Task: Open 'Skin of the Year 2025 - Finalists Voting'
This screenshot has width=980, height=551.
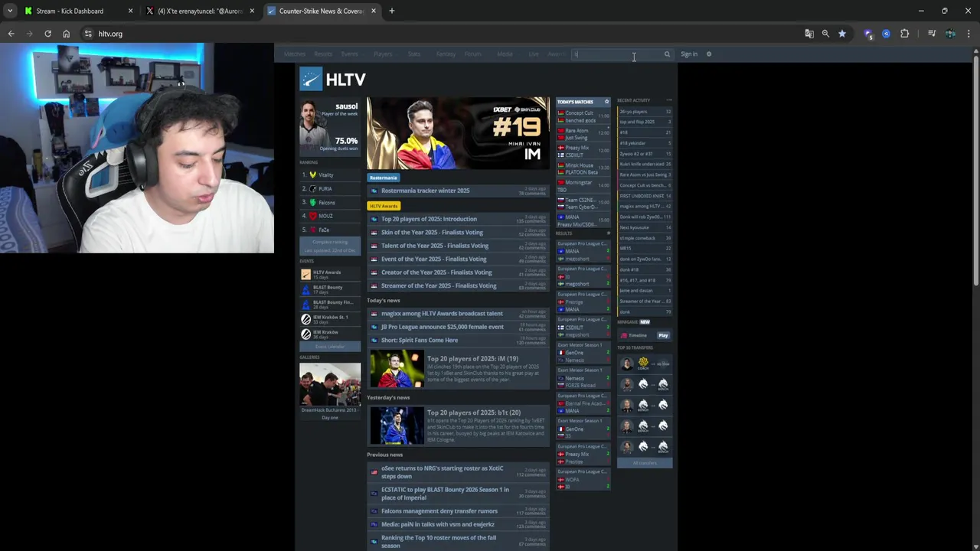Action: coord(459,233)
